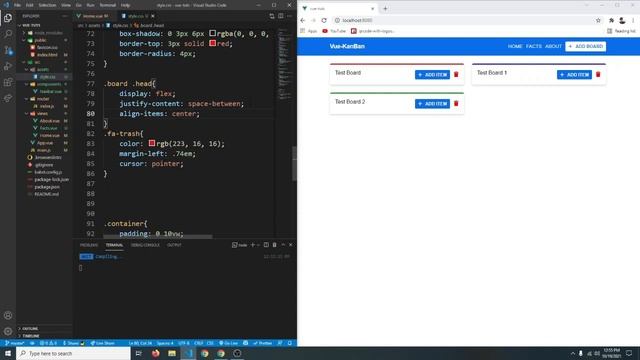
Task: Go to FACTS link in navbar
Action: pyautogui.click(x=534, y=47)
